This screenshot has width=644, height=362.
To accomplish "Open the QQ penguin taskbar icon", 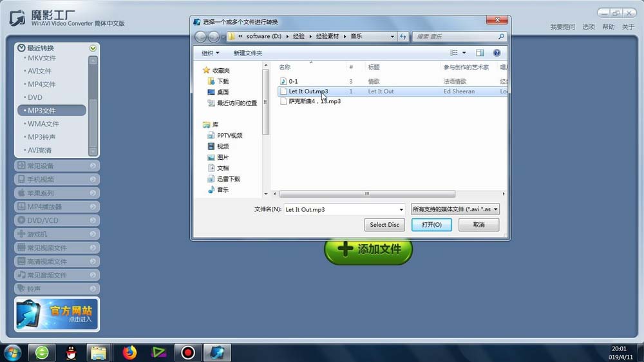I will pos(71,352).
